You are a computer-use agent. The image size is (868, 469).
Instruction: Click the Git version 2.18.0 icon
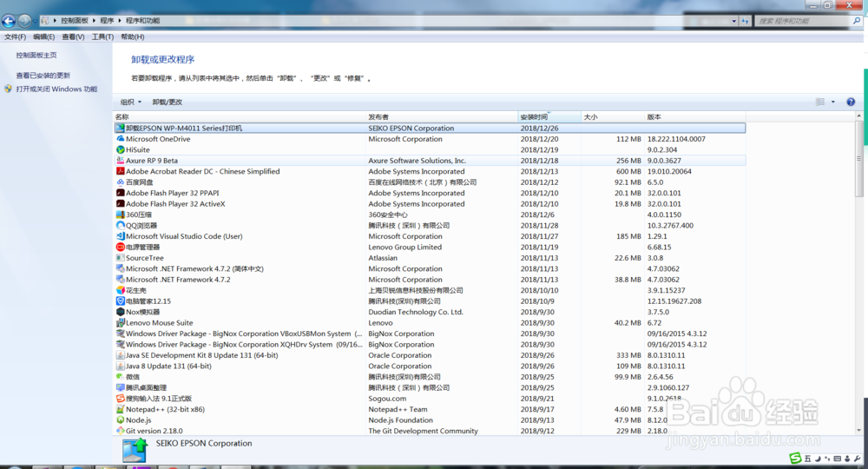tap(120, 431)
